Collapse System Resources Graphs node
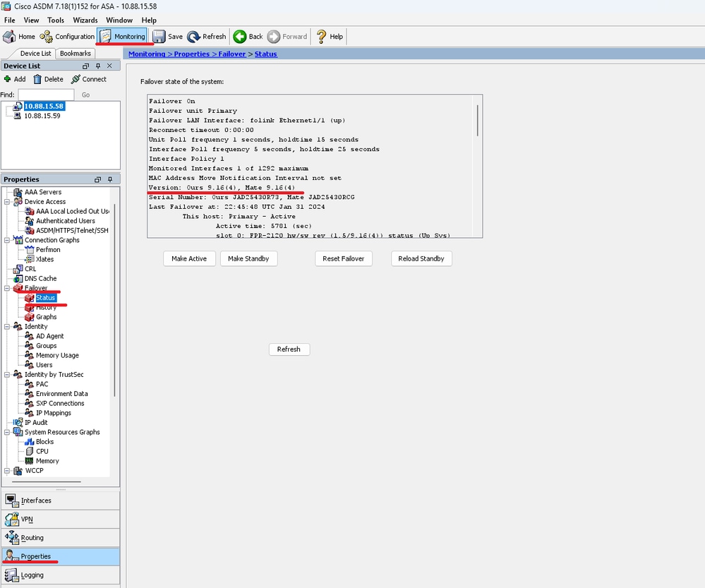Image resolution: width=705 pixels, height=588 pixels. (7, 432)
